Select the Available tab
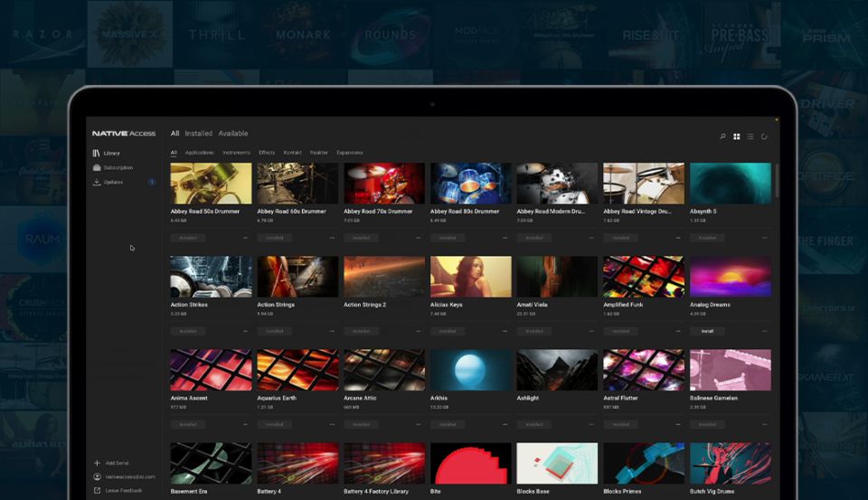The width and height of the screenshot is (868, 500). click(233, 134)
